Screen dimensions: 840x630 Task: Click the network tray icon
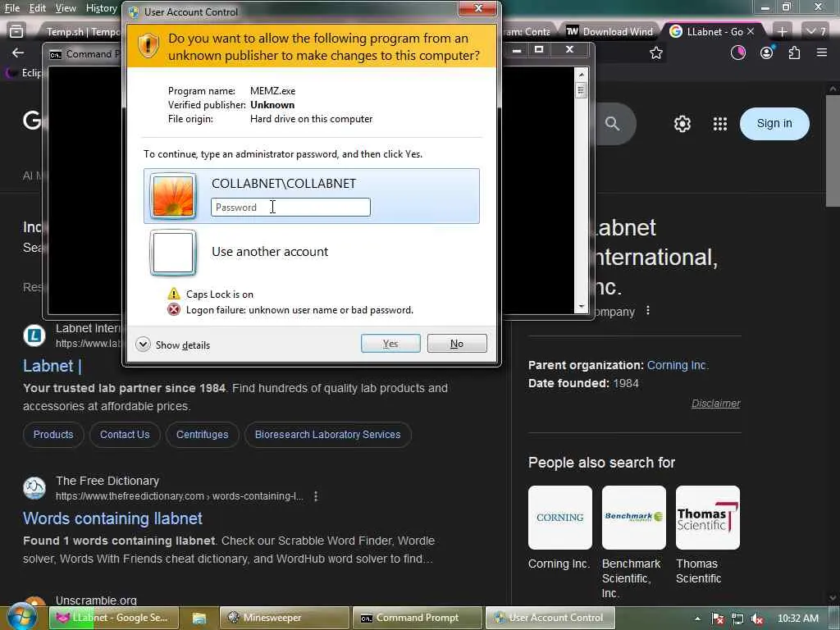point(737,619)
